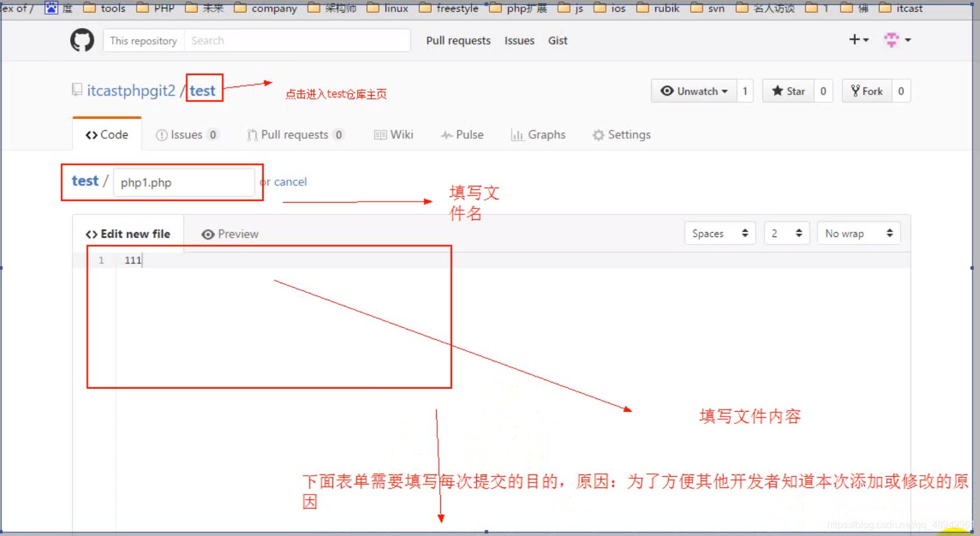Open the 未来 bookmark folder
980x536 pixels.
click(204, 8)
